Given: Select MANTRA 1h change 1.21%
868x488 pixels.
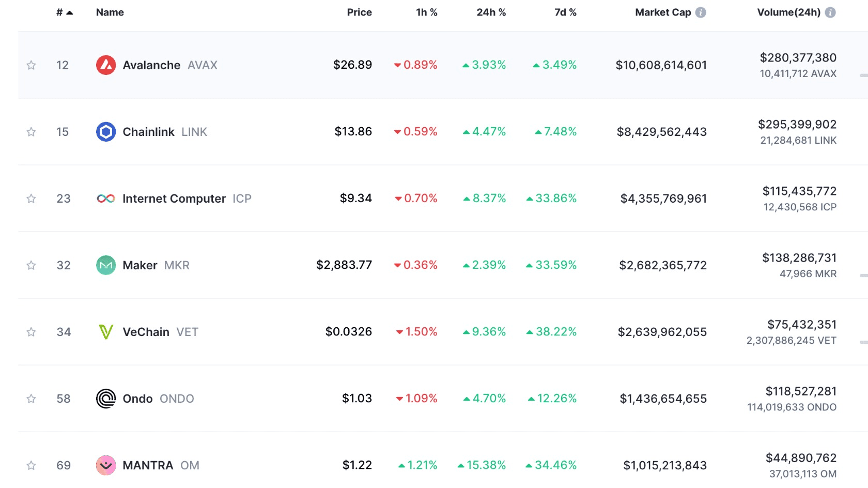Looking at the screenshot, I should click(x=418, y=465).
